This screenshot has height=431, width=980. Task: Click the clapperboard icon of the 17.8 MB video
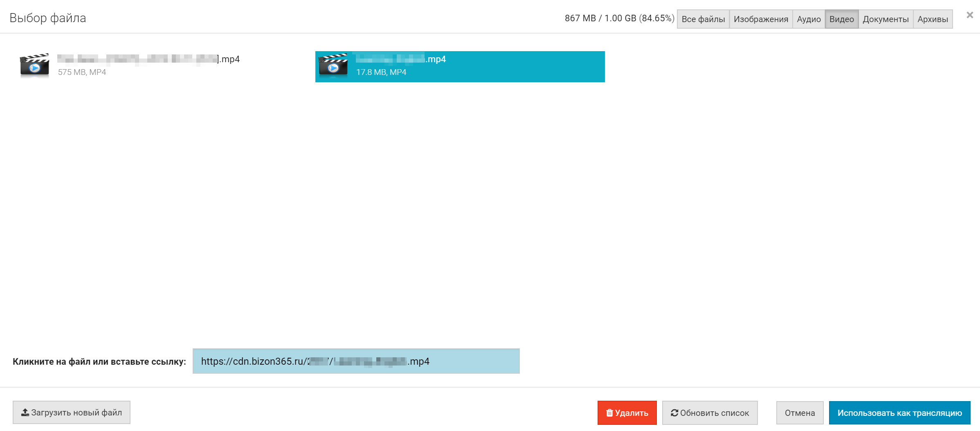333,65
